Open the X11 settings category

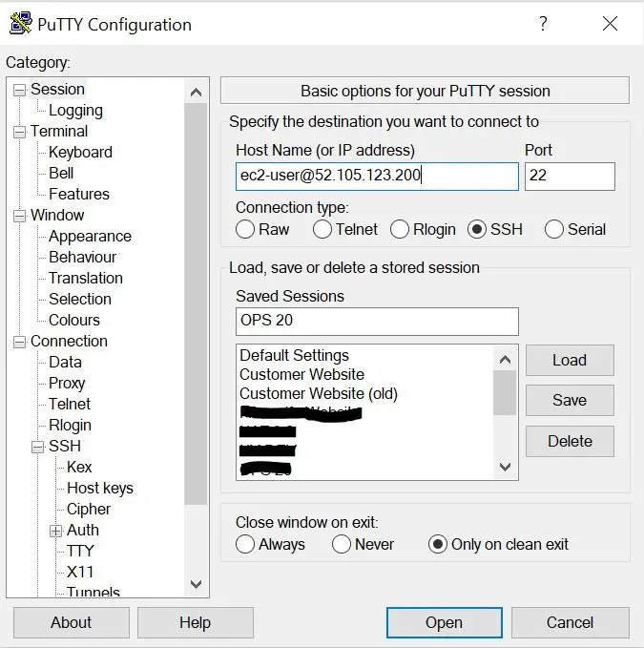[x=80, y=573]
